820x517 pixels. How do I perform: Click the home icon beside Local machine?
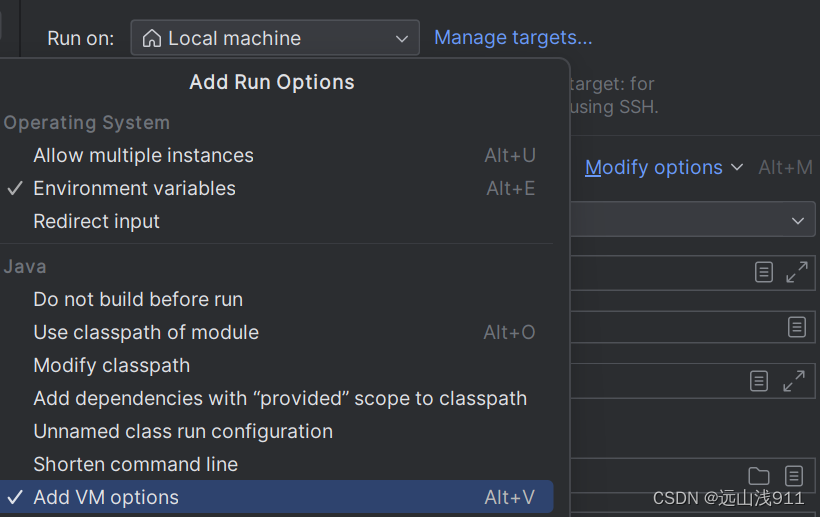pyautogui.click(x=152, y=39)
